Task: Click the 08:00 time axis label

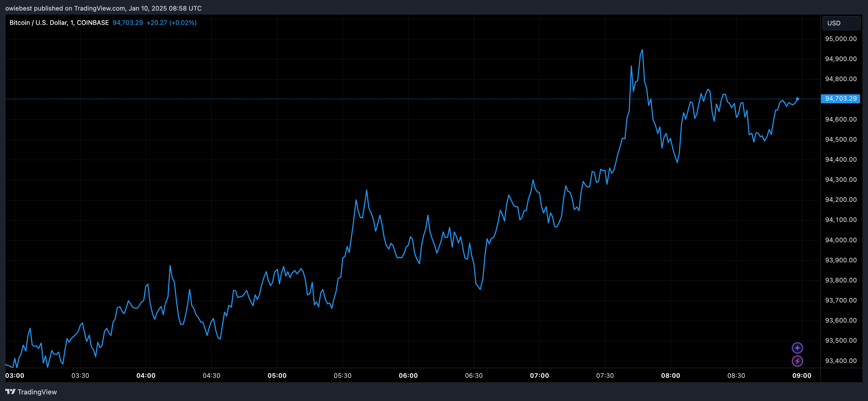Action: point(670,375)
